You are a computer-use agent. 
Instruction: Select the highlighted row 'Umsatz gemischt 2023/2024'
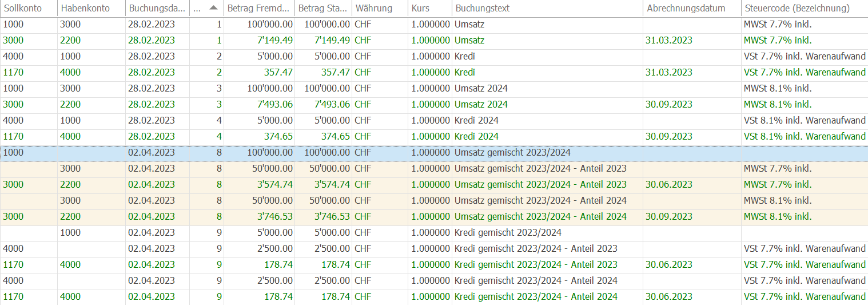pos(434,152)
